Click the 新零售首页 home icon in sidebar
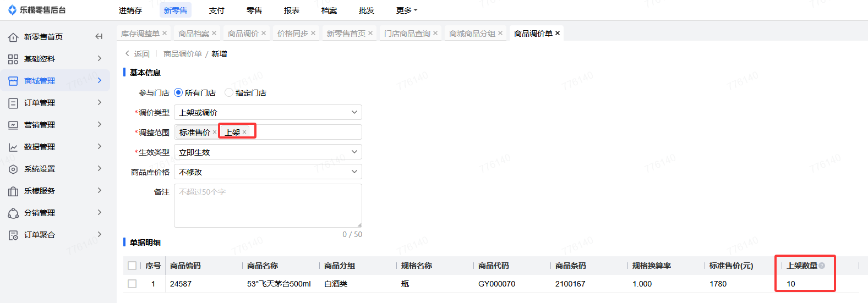The width and height of the screenshot is (868, 303). click(x=13, y=37)
